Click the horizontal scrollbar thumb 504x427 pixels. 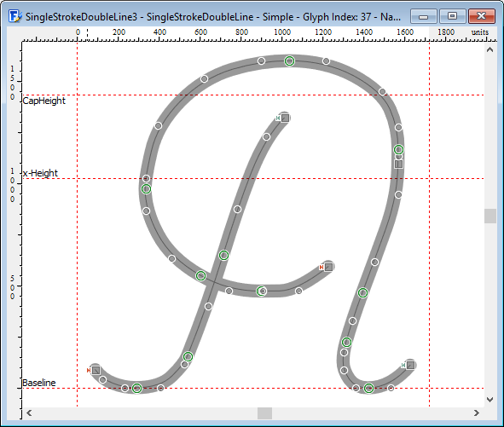pyautogui.click(x=264, y=413)
